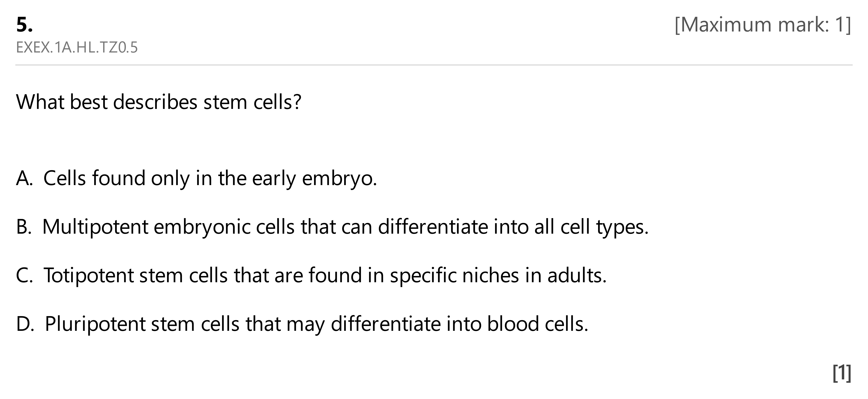Click the EXEX.1A.HL.TZ0.5 reference code
This screenshot has height=399, width=868.
77,47
